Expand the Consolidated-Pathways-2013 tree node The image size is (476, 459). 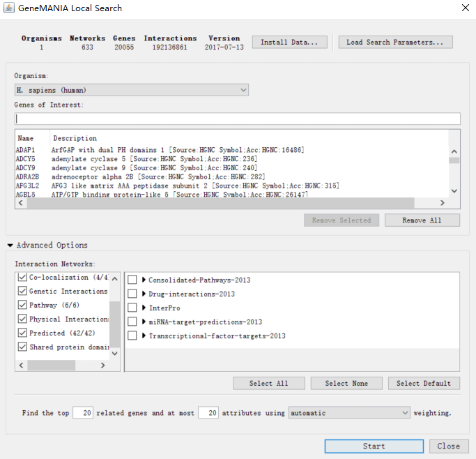click(x=144, y=280)
